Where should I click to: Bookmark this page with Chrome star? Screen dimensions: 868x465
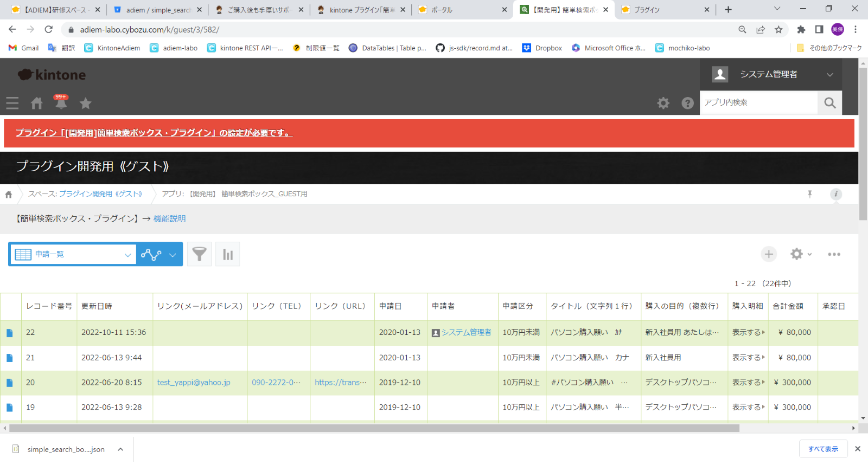pyautogui.click(x=779, y=30)
